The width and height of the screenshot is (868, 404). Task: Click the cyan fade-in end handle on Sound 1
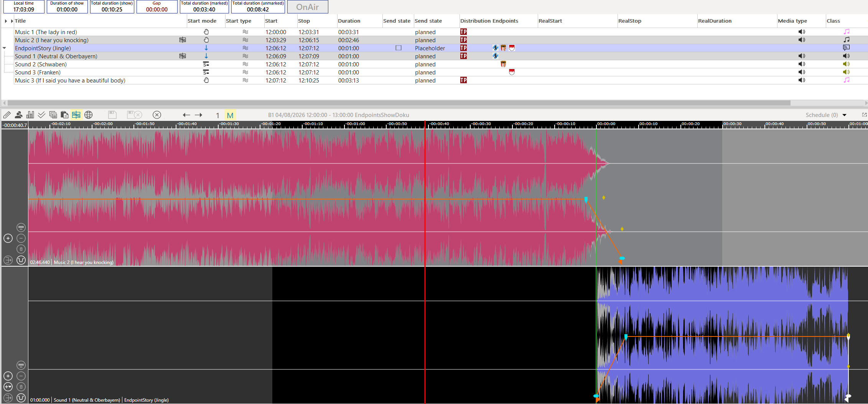(x=626, y=337)
